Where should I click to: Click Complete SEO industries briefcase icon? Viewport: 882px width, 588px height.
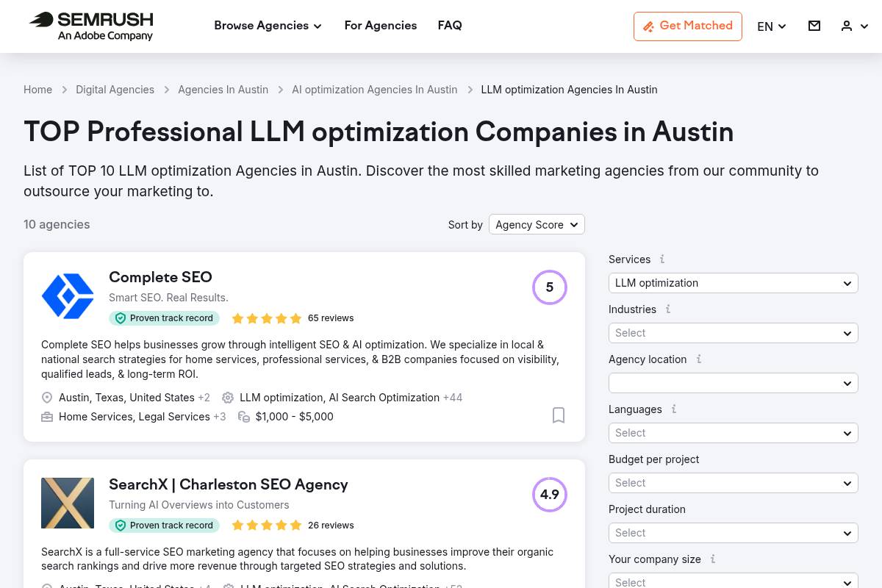pos(47,417)
